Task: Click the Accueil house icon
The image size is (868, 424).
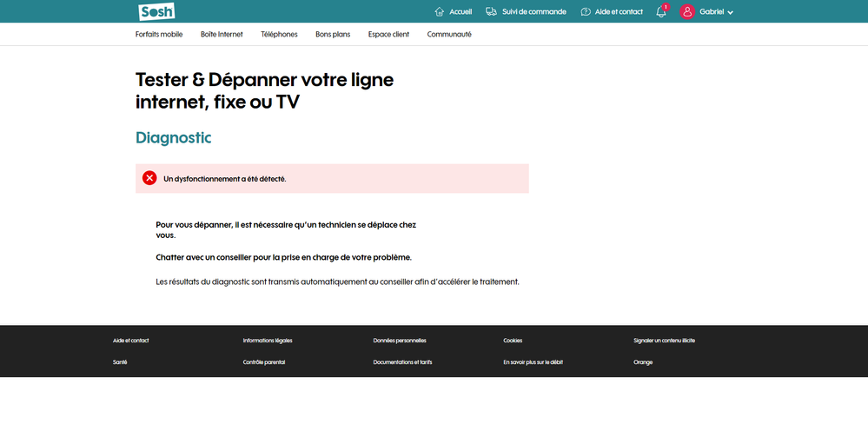Action: [x=440, y=11]
